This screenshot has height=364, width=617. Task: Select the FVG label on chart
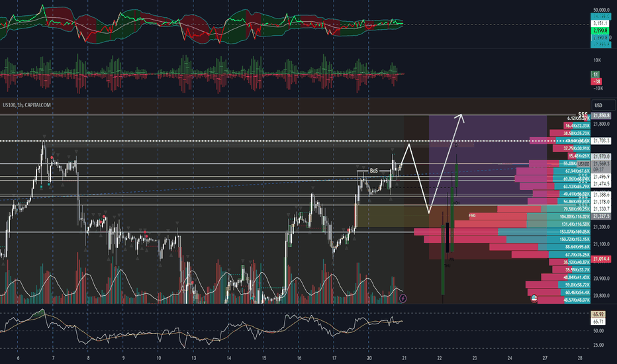pyautogui.click(x=472, y=216)
